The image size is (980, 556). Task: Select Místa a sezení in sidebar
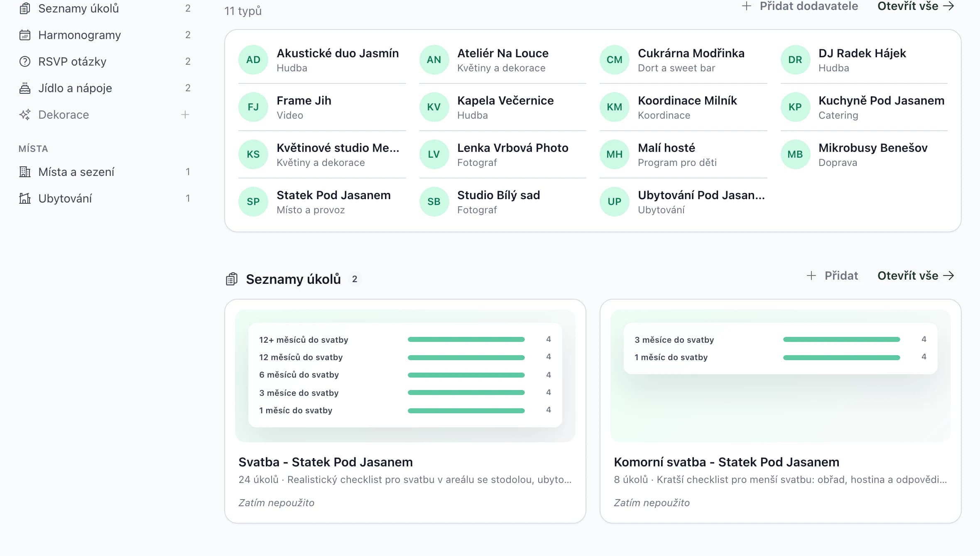pos(105,172)
